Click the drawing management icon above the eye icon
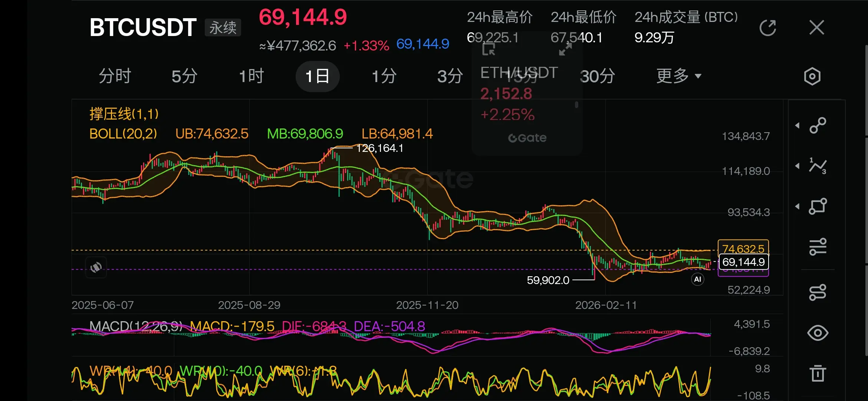868x401 pixels. (818, 293)
